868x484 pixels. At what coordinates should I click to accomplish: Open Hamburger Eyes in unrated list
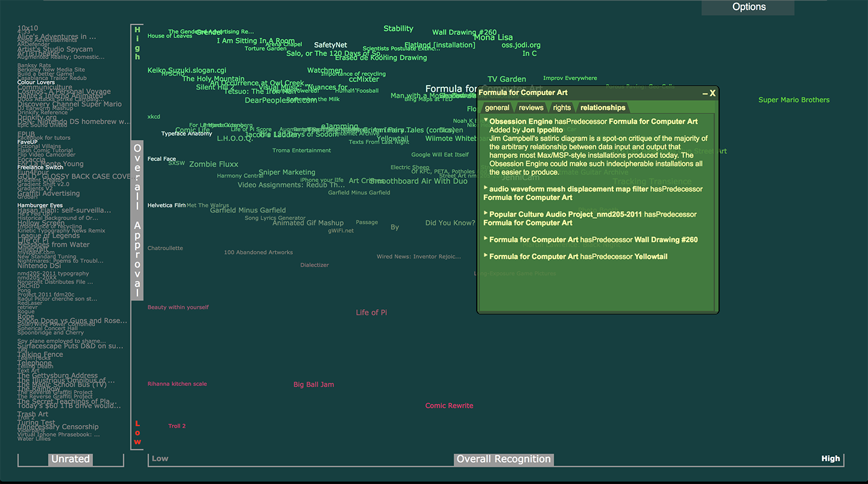coord(40,206)
